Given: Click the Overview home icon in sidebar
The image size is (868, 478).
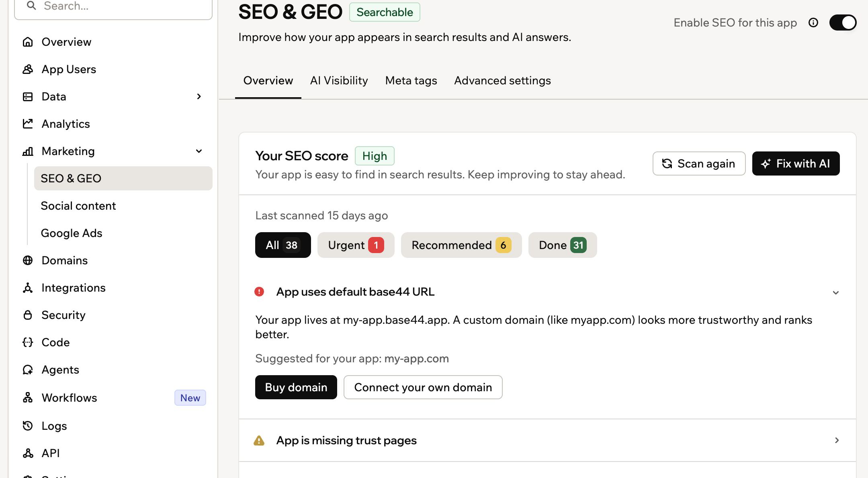Looking at the screenshot, I should click(x=28, y=42).
